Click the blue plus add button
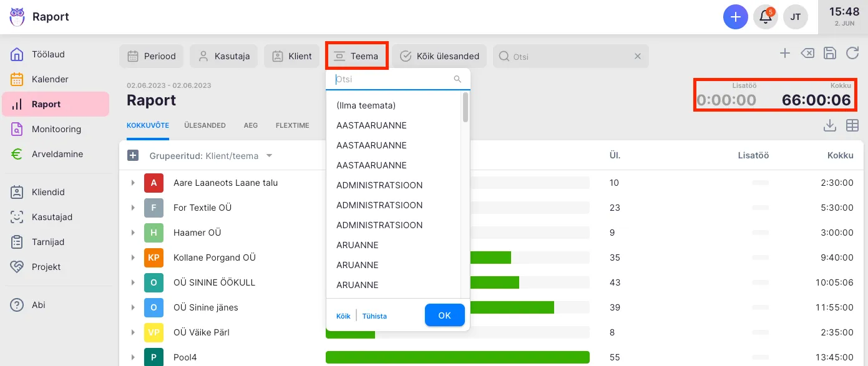Image resolution: width=868 pixels, height=366 pixels. 736,17
